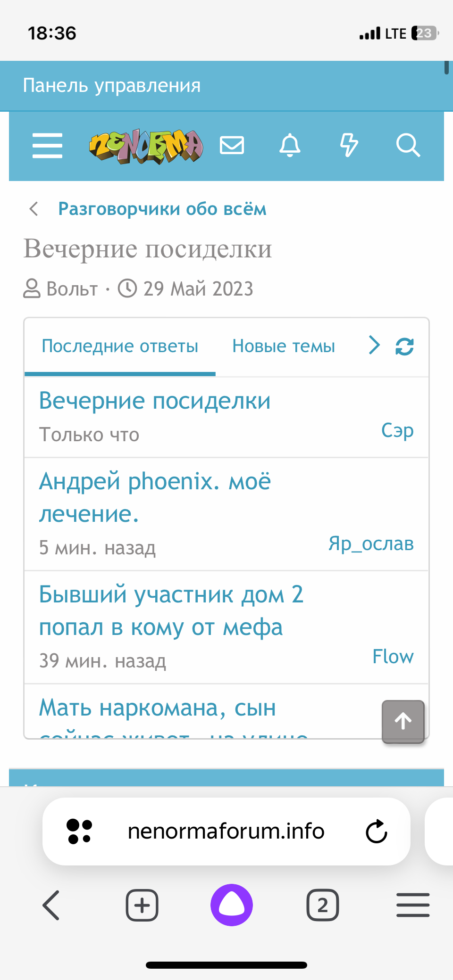The height and width of the screenshot is (980, 453).
Task: Open thread Андрей phoenix. моё лечение.
Action: pos(155,497)
